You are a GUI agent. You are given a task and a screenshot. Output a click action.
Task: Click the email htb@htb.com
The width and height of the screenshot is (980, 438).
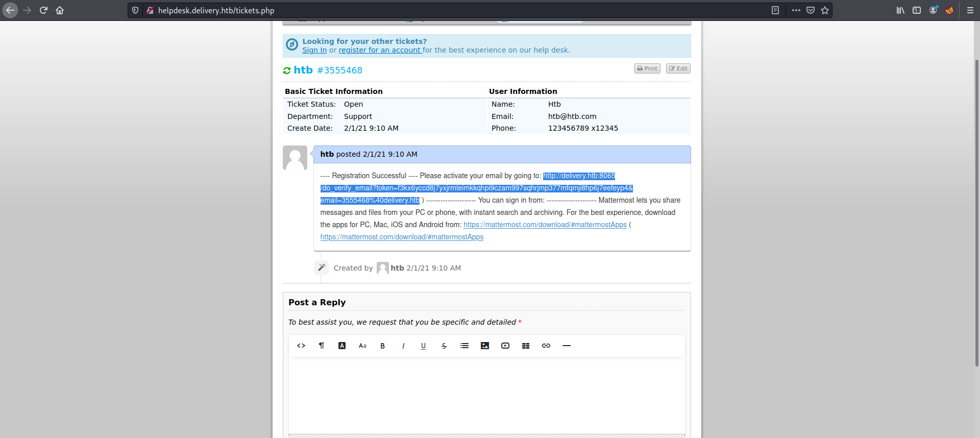click(x=572, y=116)
